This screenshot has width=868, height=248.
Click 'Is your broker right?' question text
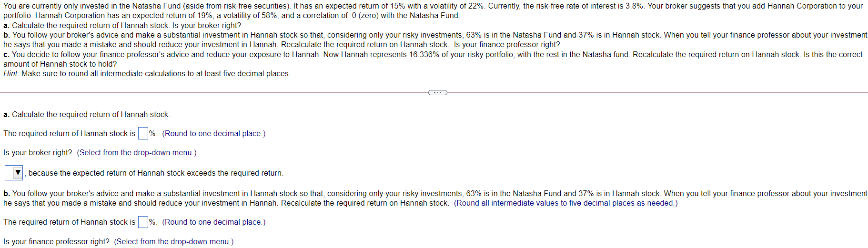[38, 153]
